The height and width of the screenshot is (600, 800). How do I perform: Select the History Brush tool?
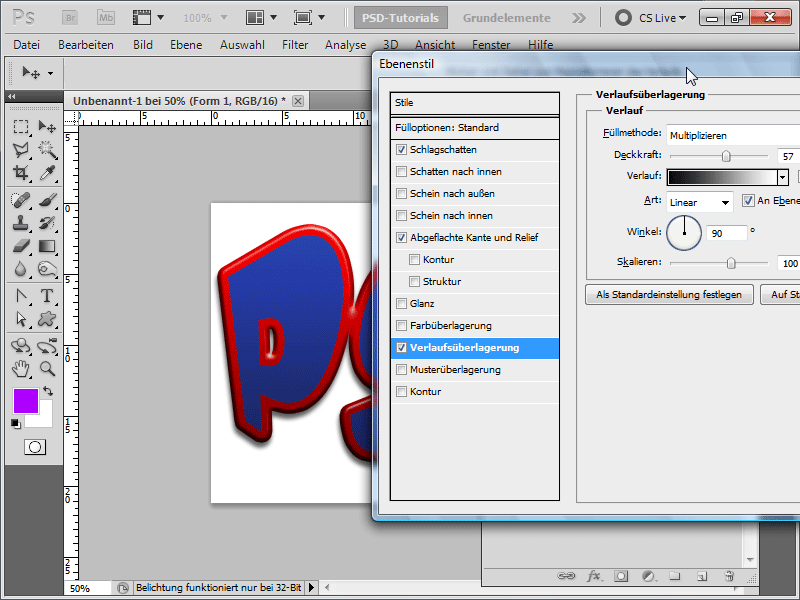(47, 223)
